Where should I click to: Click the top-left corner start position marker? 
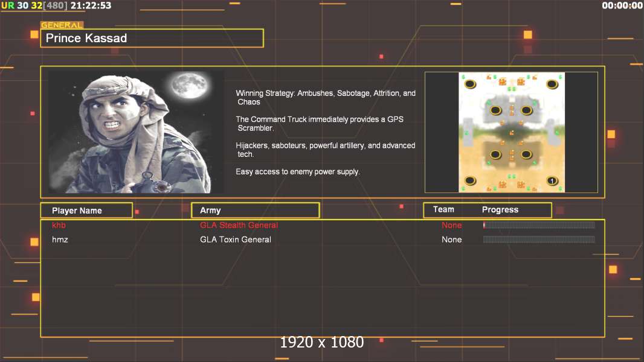pos(470,84)
